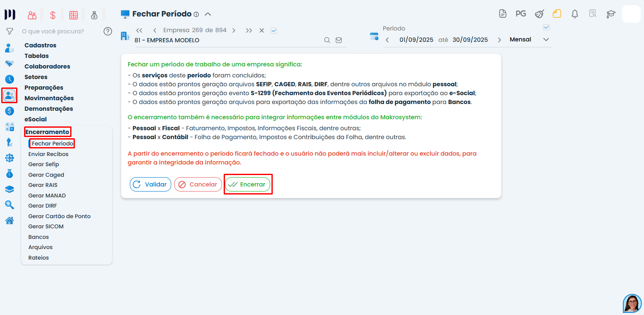
Task: Open the clock module in sidebar
Action: (9, 79)
